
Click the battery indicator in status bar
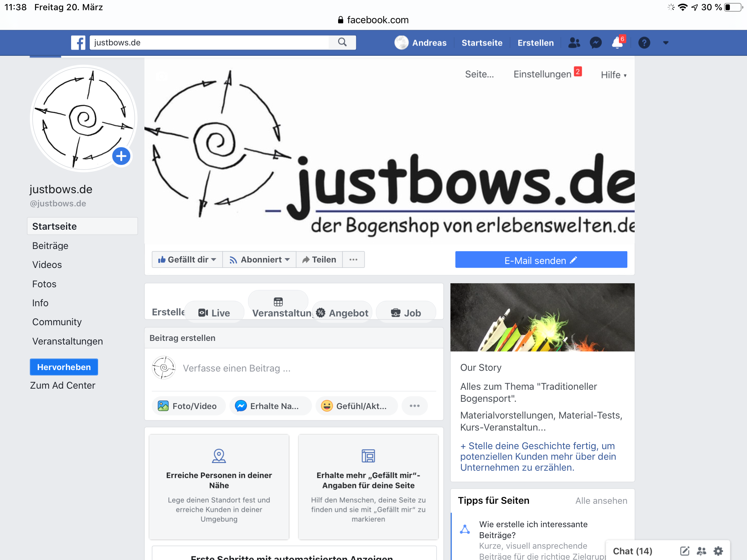click(x=733, y=7)
